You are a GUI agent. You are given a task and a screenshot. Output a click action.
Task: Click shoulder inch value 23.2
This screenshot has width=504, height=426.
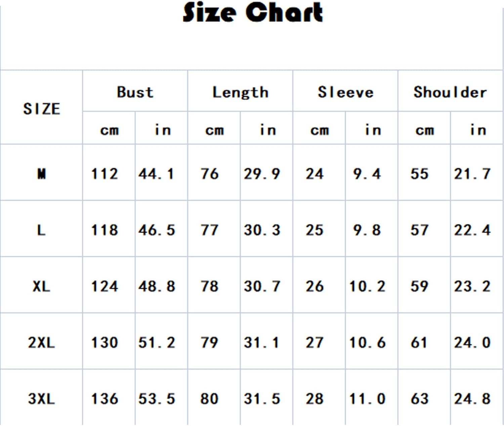tap(472, 286)
